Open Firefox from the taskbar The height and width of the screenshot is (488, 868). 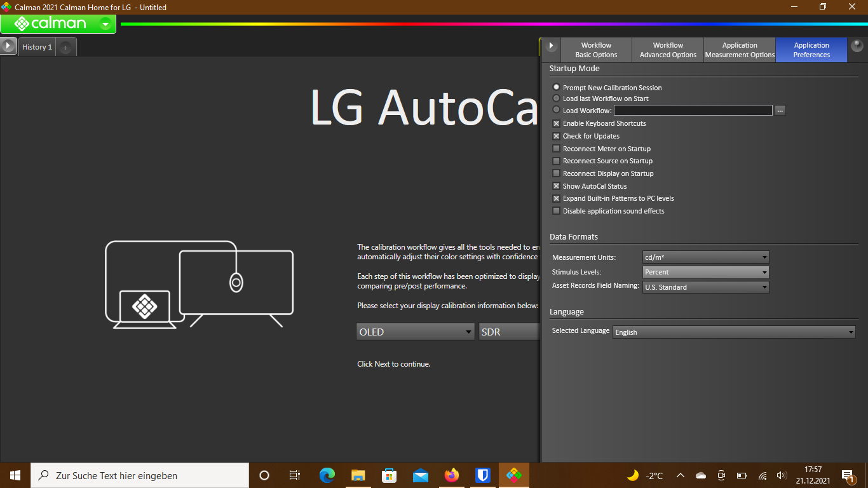[452, 475]
